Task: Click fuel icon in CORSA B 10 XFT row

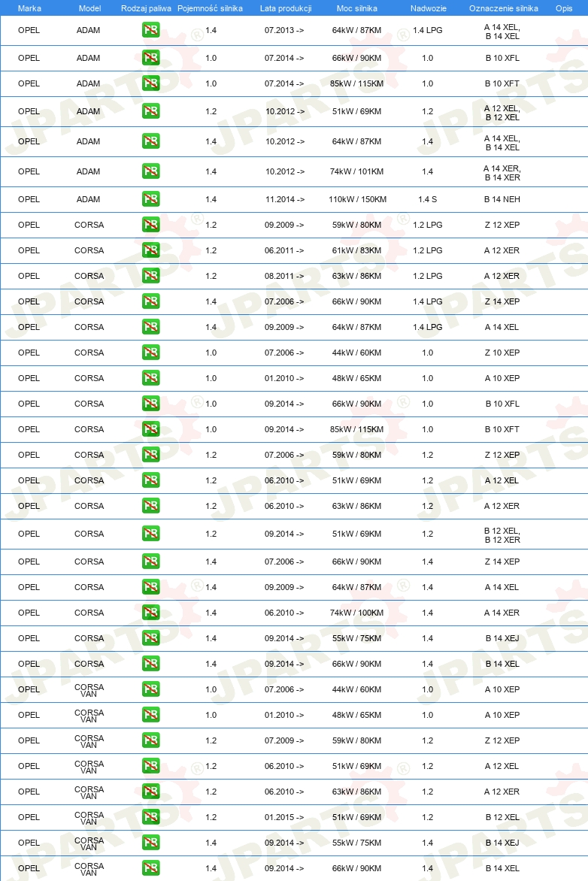Action: point(150,429)
